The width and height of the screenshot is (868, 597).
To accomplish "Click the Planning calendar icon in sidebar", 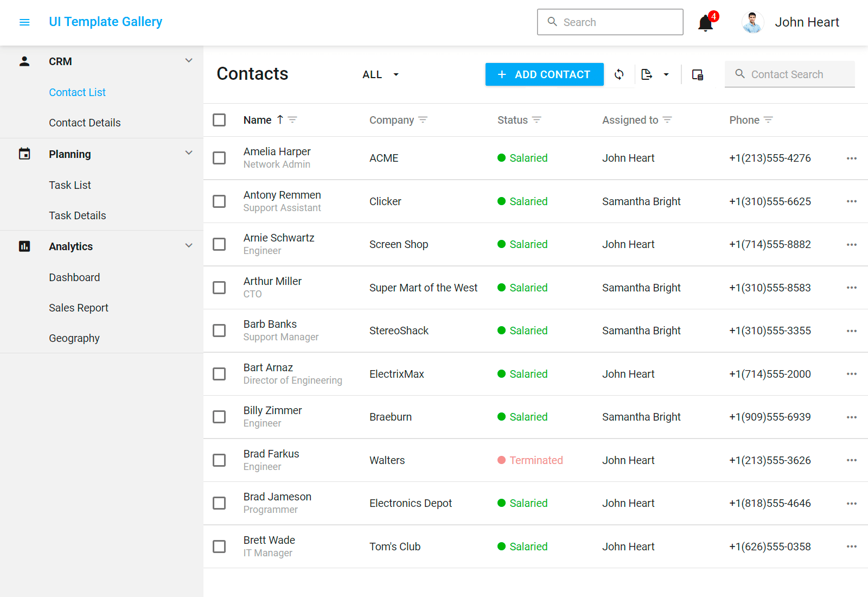I will pyautogui.click(x=24, y=154).
